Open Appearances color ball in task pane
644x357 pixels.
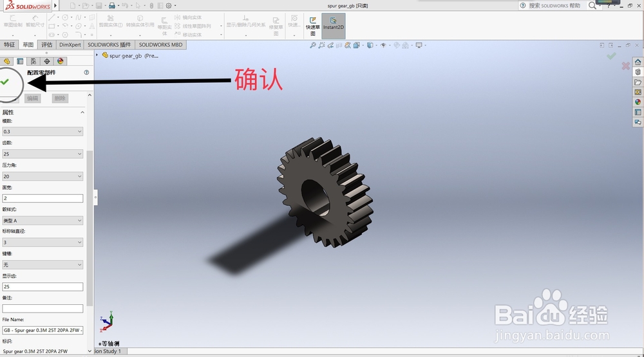pyautogui.click(x=638, y=102)
